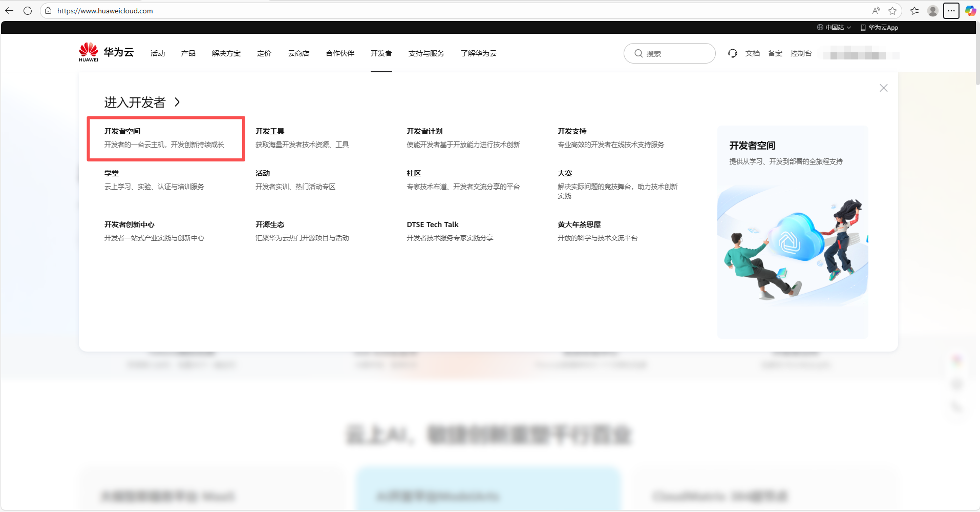980x512 pixels.
Task: Click the blurred account name in header
Action: click(x=861, y=53)
